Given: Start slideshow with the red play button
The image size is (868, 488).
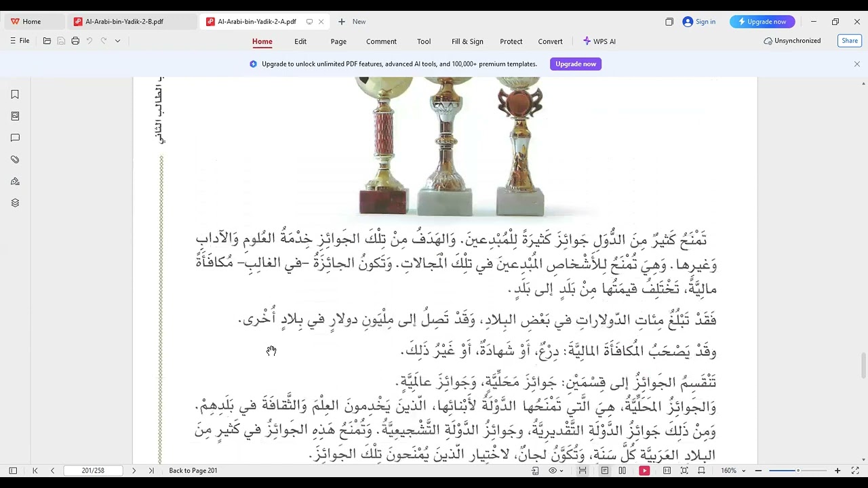Looking at the screenshot, I should pyautogui.click(x=644, y=470).
